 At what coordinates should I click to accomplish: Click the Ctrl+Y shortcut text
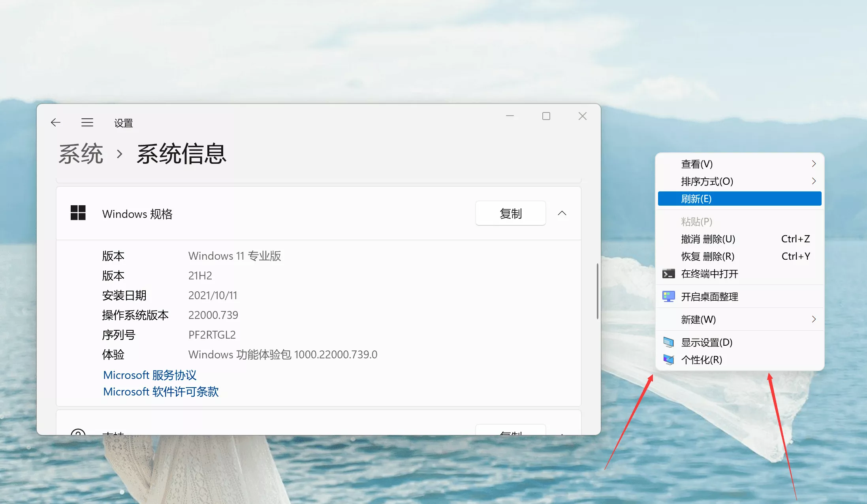(796, 256)
